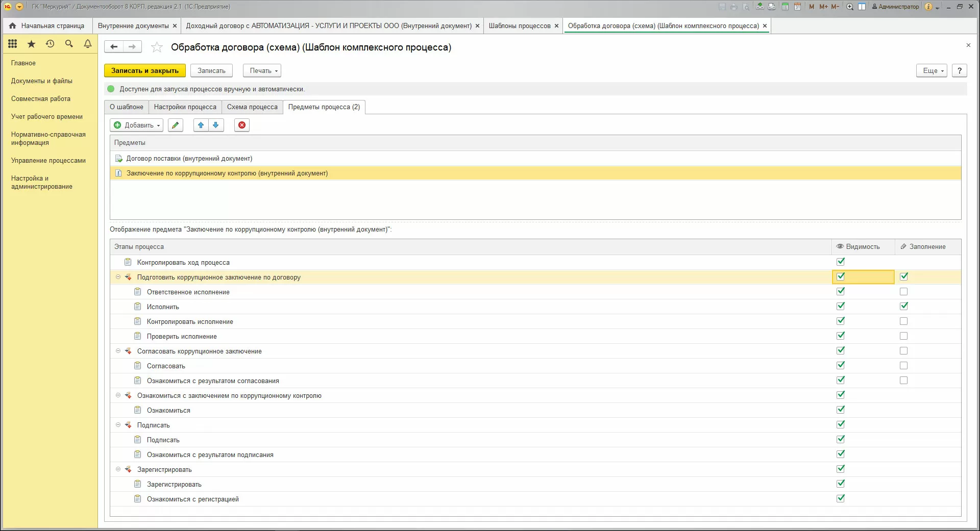Open the notifications bell icon
The width and height of the screenshot is (980, 531).
coord(88,44)
